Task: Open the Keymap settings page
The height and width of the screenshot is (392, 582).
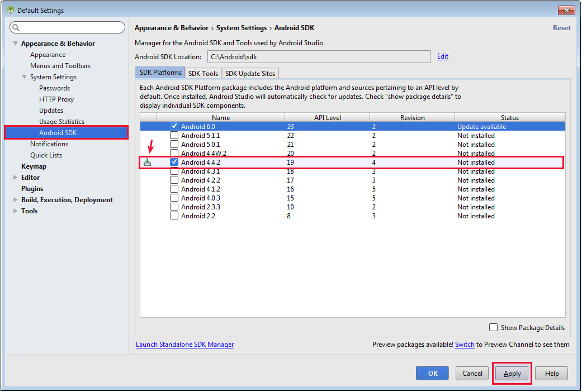Action: (34, 166)
